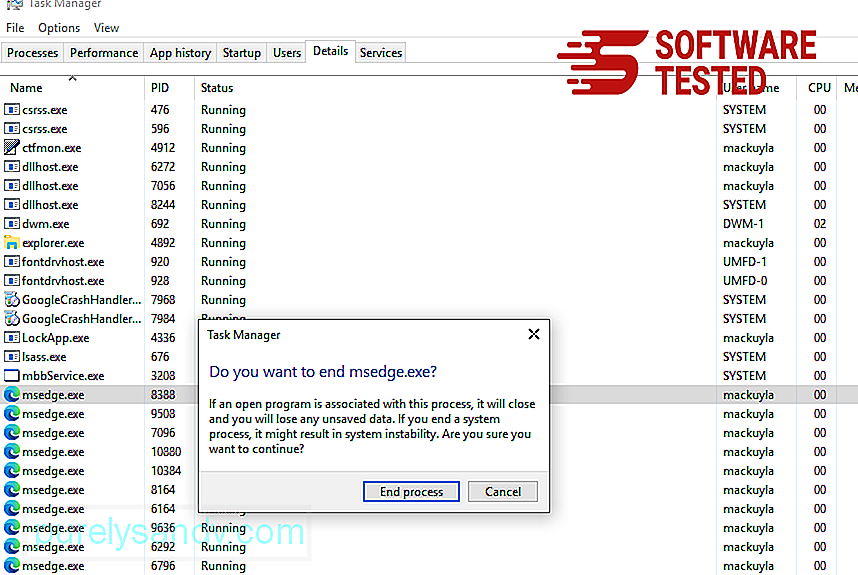Close the Task Manager confirmation dialog
The height and width of the screenshot is (575, 858).
tap(534, 334)
